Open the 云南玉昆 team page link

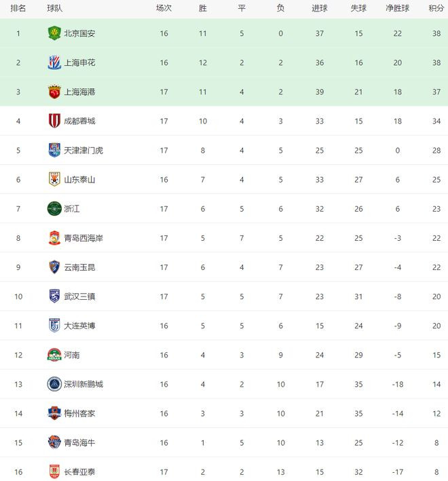coord(79,267)
